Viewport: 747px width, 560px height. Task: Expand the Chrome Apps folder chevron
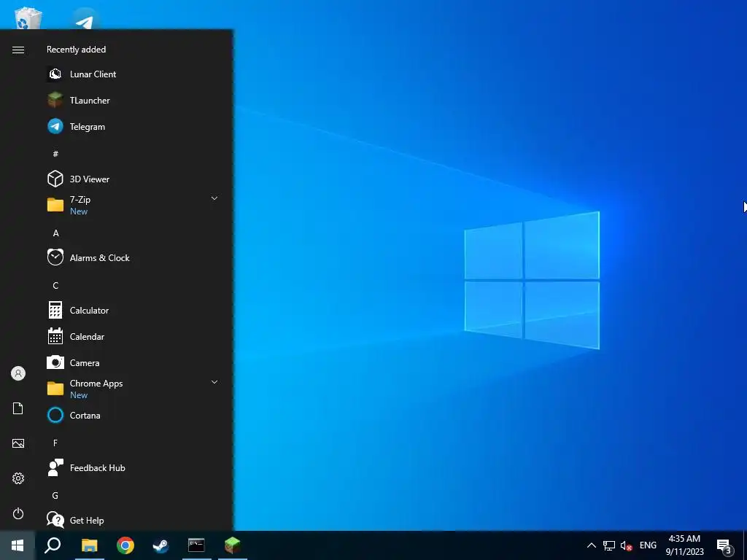214,382
